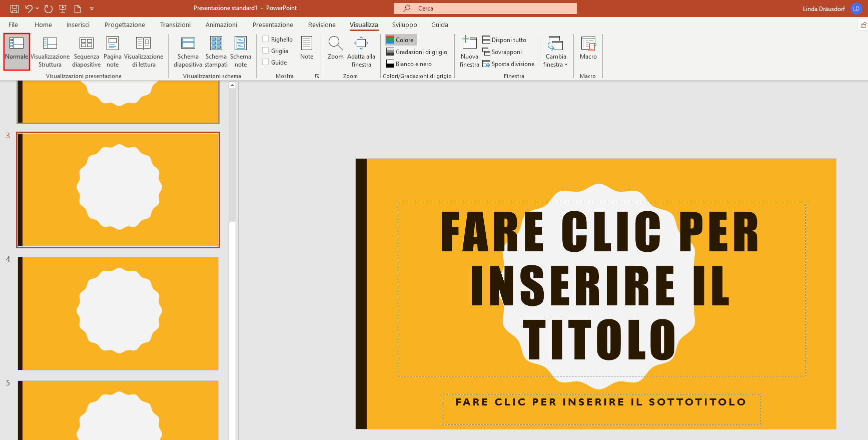
Task: Switch to Inserisci tab
Action: coord(78,25)
